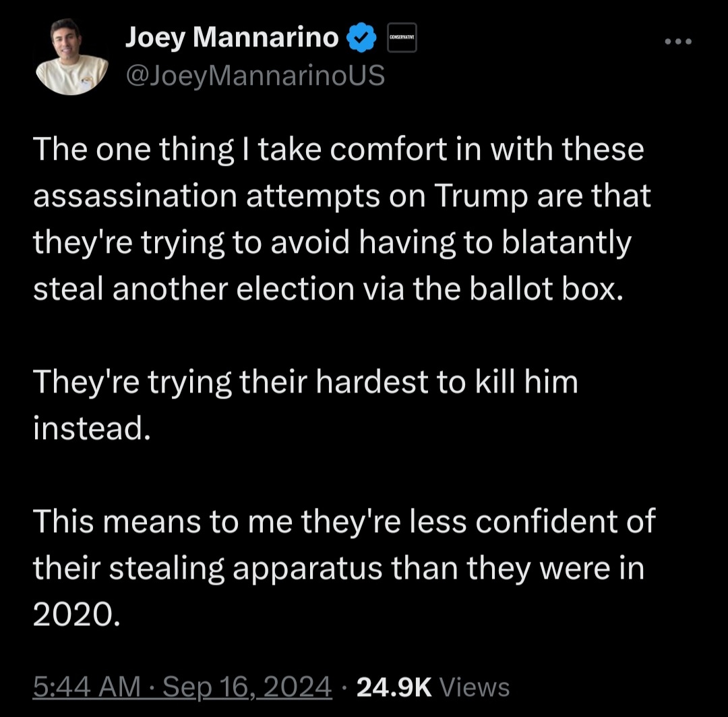Click the Views label beside 24.9K
728x717 pixels.
click(x=474, y=687)
